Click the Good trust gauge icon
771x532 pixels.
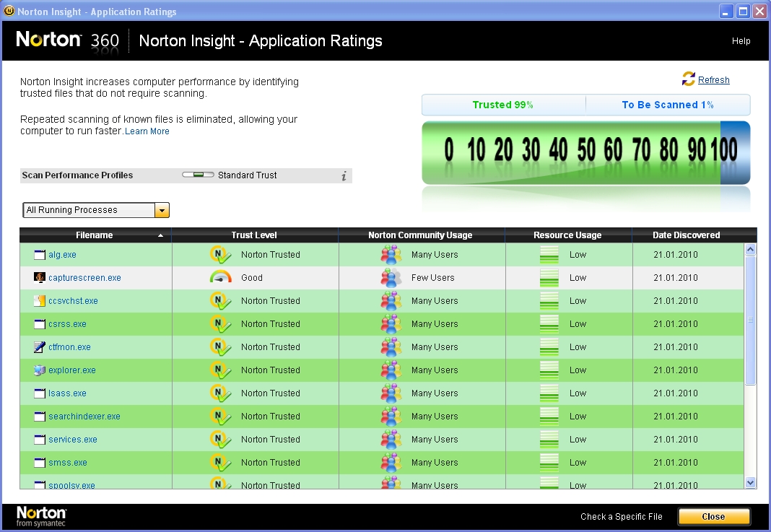pyautogui.click(x=220, y=277)
